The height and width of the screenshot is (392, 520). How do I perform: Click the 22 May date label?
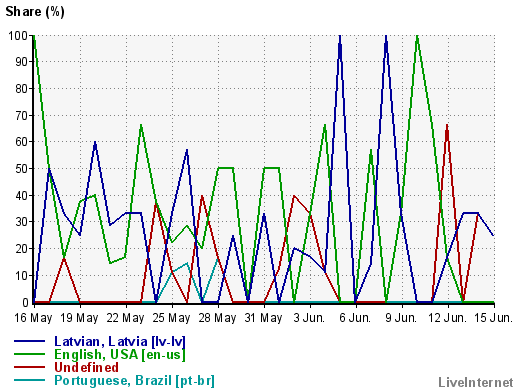125,318
